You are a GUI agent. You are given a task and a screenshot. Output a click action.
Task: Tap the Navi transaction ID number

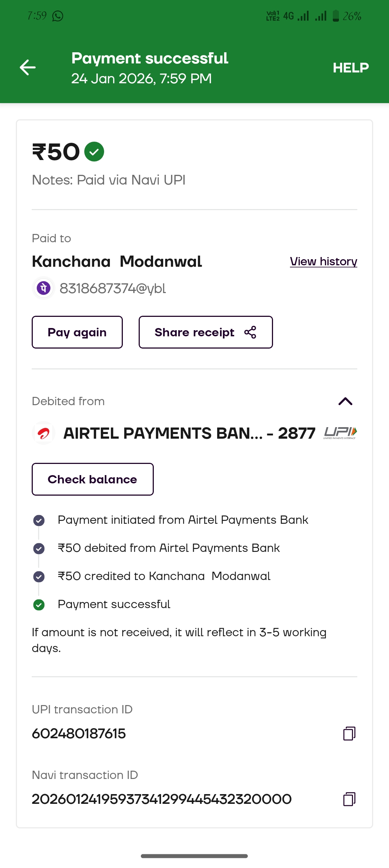[162, 799]
